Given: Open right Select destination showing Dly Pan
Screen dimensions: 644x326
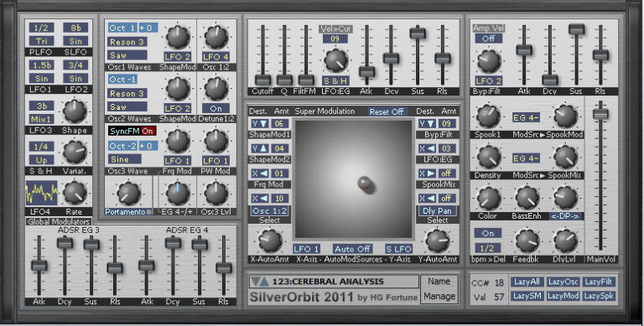Looking at the screenshot, I should click(437, 210).
